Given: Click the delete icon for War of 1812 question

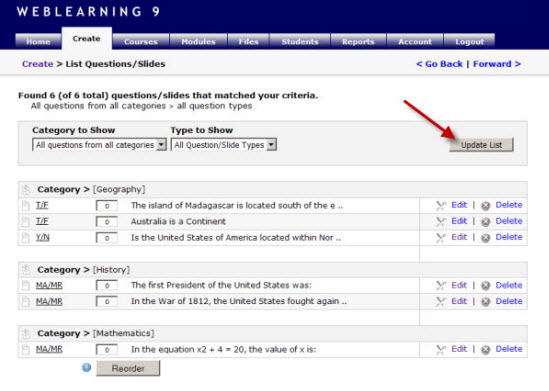Looking at the screenshot, I should coord(485,302).
